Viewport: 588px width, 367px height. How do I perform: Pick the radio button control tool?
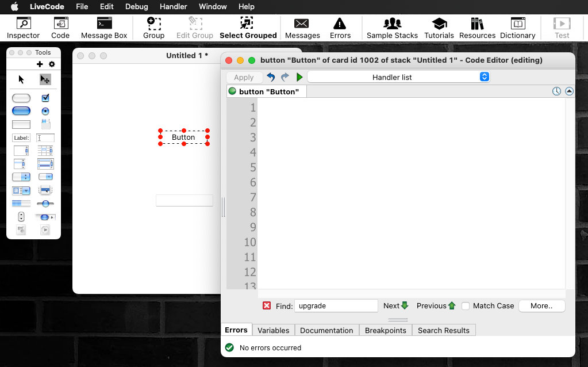[x=45, y=111]
